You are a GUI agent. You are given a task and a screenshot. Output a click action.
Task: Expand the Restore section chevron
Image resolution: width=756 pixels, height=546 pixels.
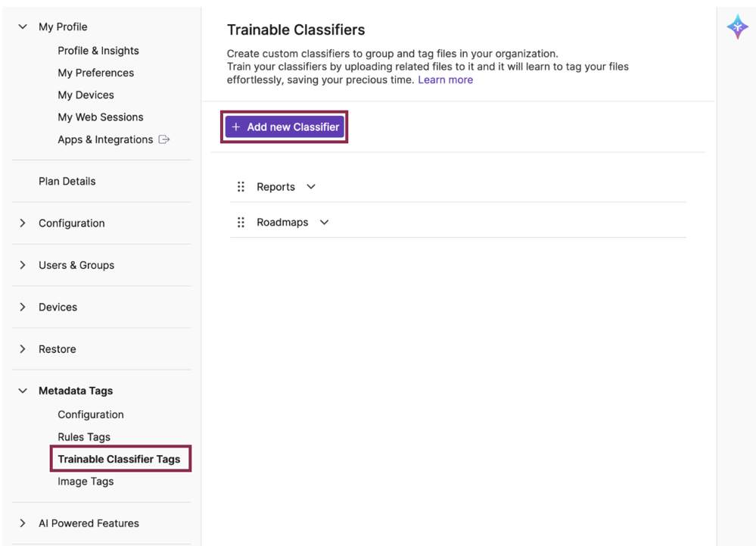(x=23, y=348)
